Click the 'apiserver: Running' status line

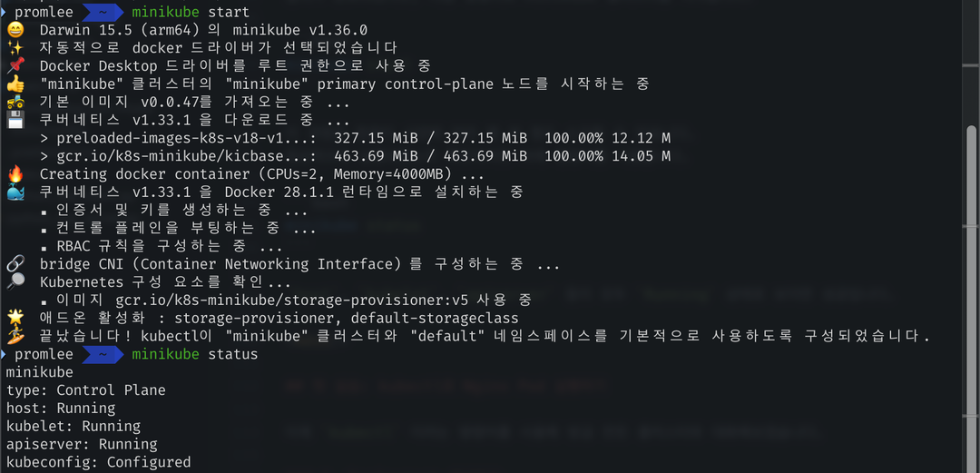pyautogui.click(x=82, y=444)
